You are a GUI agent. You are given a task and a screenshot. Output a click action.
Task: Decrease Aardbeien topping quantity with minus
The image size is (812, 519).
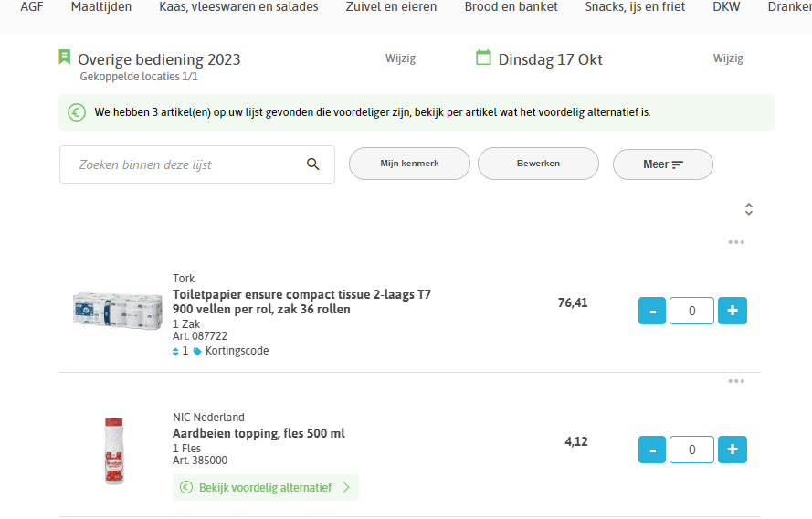click(x=652, y=450)
